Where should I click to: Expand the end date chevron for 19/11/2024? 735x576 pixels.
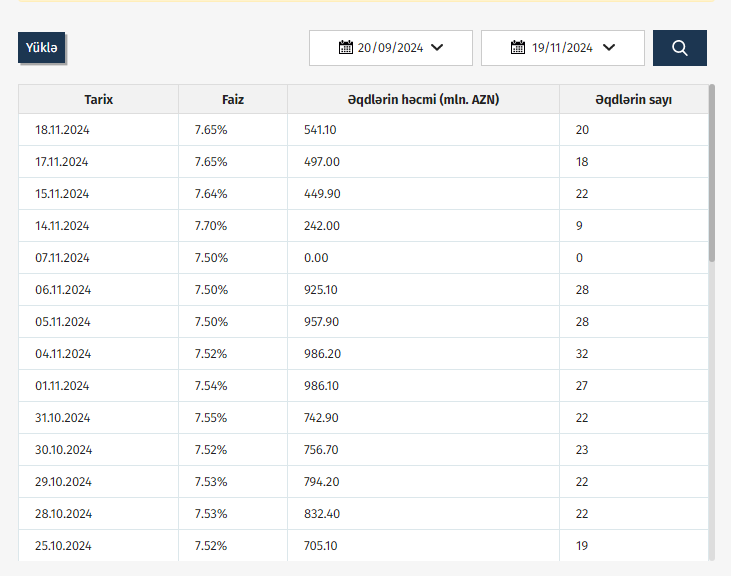tap(609, 48)
